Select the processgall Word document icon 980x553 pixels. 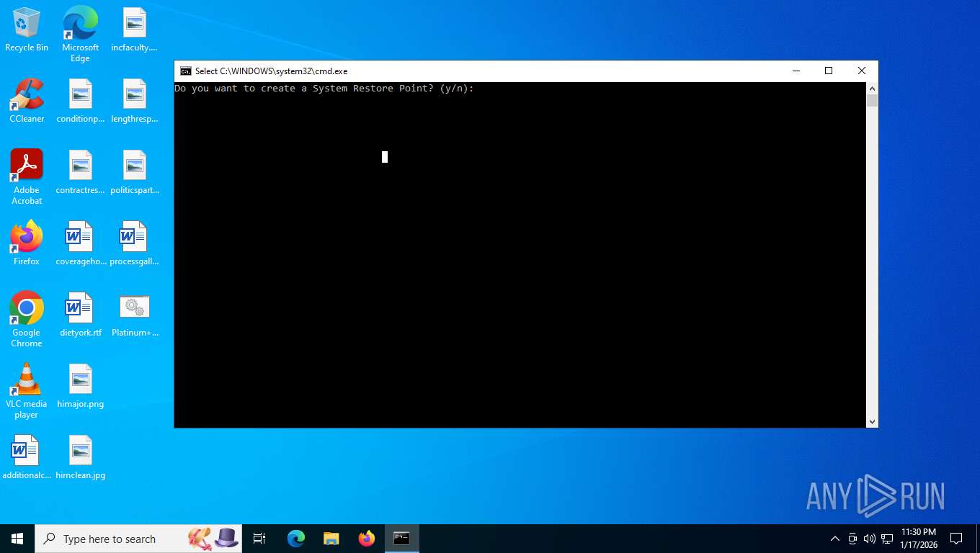tap(134, 243)
